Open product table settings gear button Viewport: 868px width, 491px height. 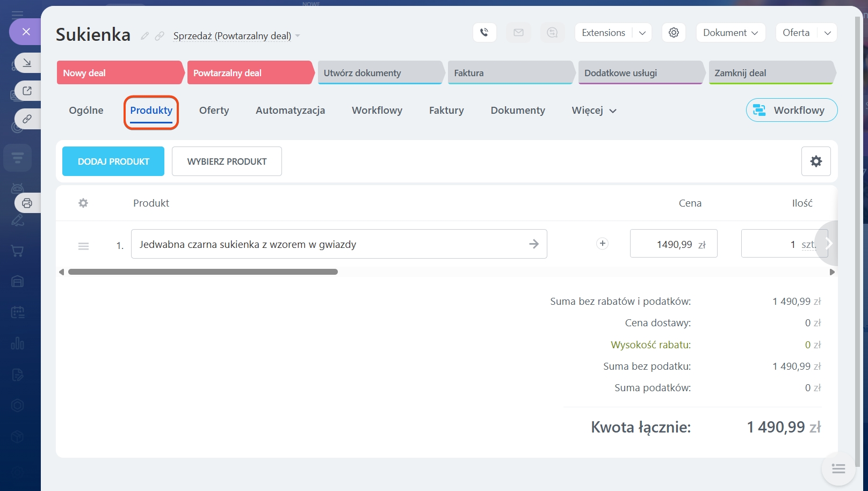coord(815,161)
